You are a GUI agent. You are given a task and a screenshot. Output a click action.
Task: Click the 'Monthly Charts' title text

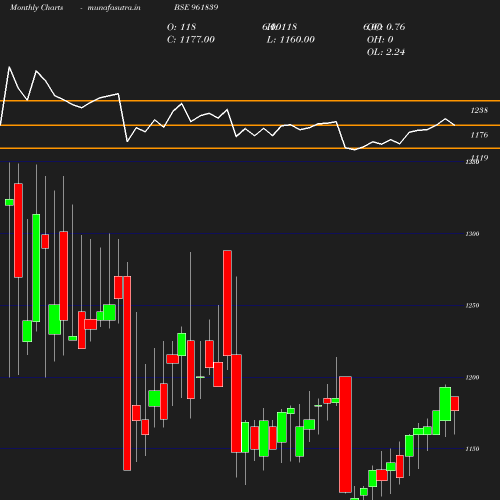coord(37,7)
